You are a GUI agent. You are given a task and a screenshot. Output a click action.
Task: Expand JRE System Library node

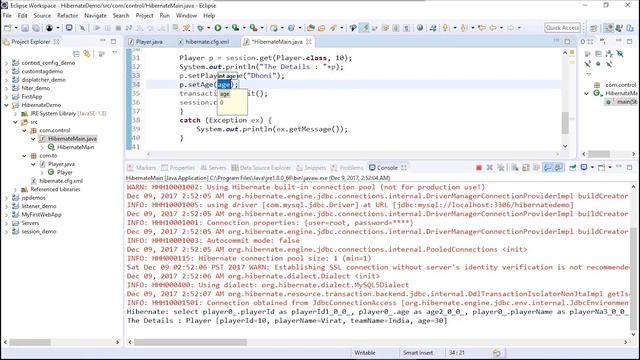coord(16,113)
